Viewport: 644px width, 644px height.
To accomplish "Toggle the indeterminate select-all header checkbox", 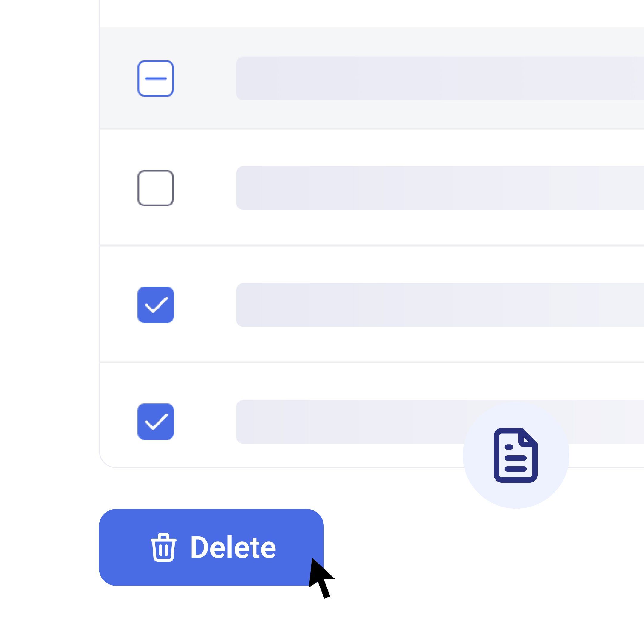I will point(156,79).
